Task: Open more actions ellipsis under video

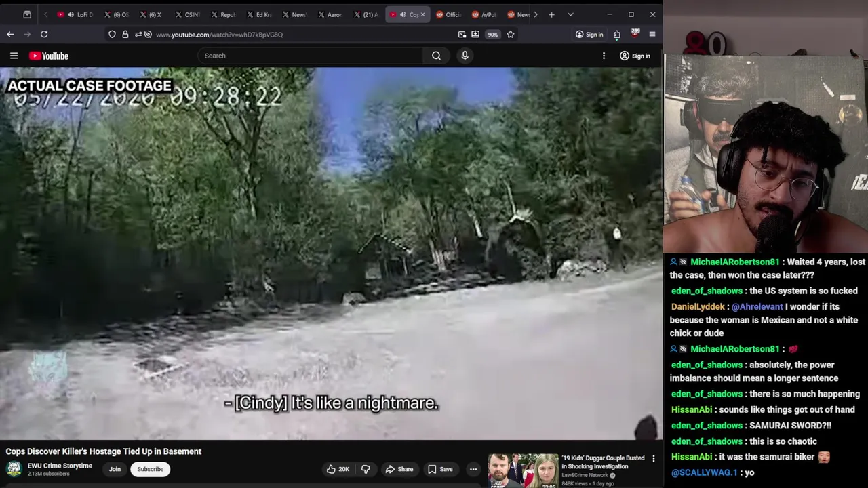Action: tap(473, 469)
